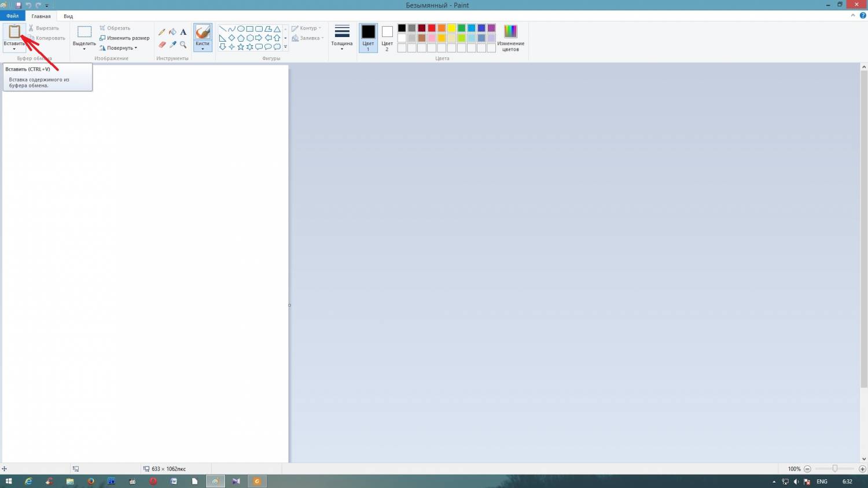
Task: Click the Paste clipboard icon
Action: click(14, 32)
